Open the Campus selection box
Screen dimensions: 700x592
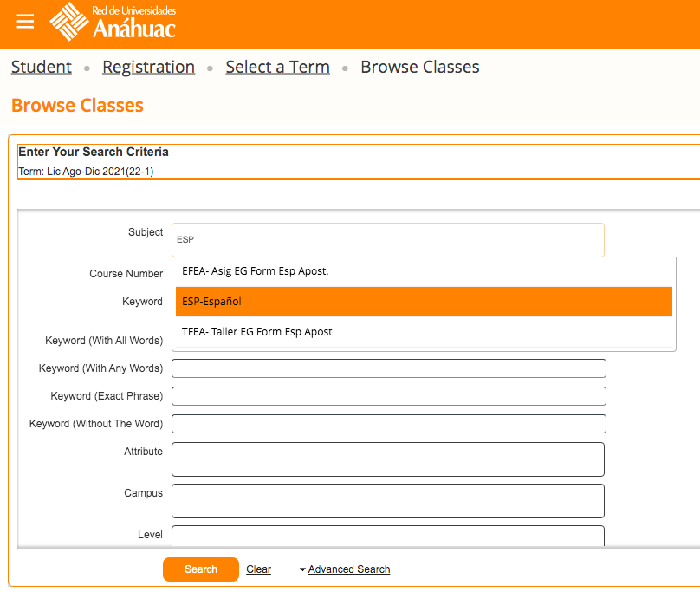(x=387, y=501)
